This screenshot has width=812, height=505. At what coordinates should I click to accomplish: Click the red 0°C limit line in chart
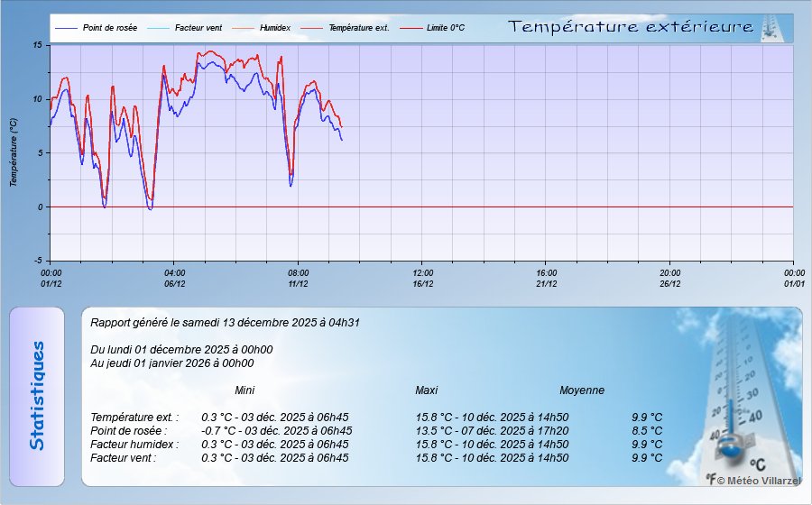(x=541, y=207)
